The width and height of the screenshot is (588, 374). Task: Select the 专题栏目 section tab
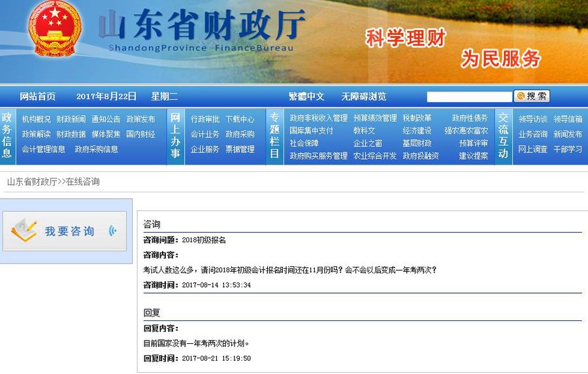coord(274,136)
